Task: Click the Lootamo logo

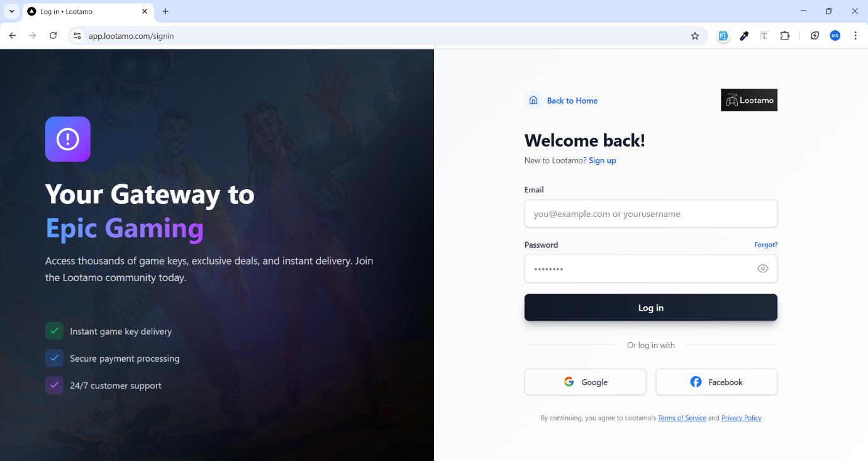Action: (749, 100)
